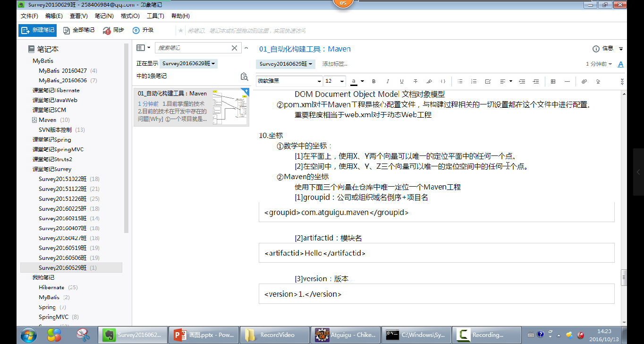The width and height of the screenshot is (644, 344).
Task: Click the icon right of the paperclip
Action: click(598, 81)
